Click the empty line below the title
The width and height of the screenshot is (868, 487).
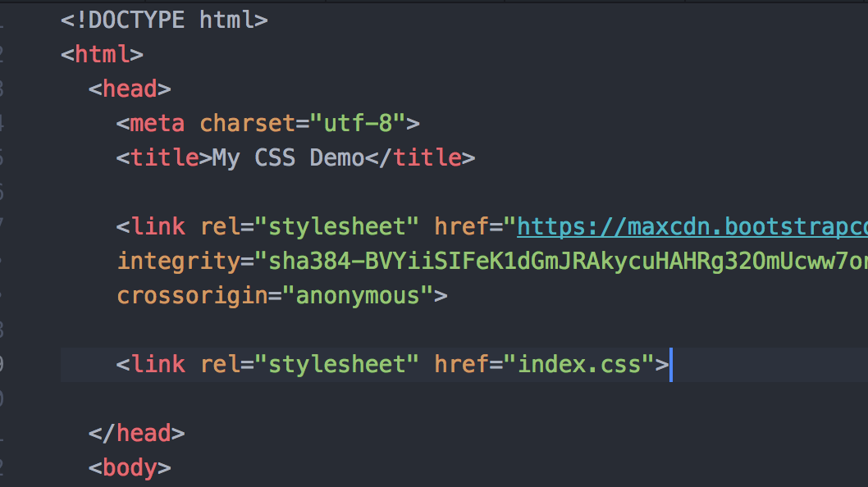246,192
